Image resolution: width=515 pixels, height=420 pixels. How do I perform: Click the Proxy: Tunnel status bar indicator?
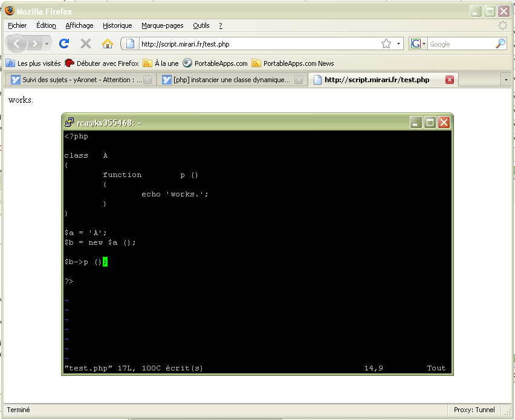pos(474,410)
